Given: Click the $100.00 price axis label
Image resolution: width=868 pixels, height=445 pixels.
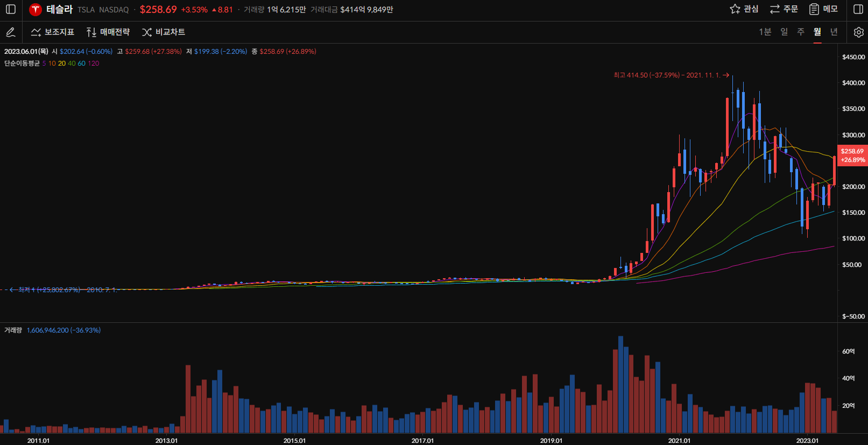Looking at the screenshot, I should 853,238.
